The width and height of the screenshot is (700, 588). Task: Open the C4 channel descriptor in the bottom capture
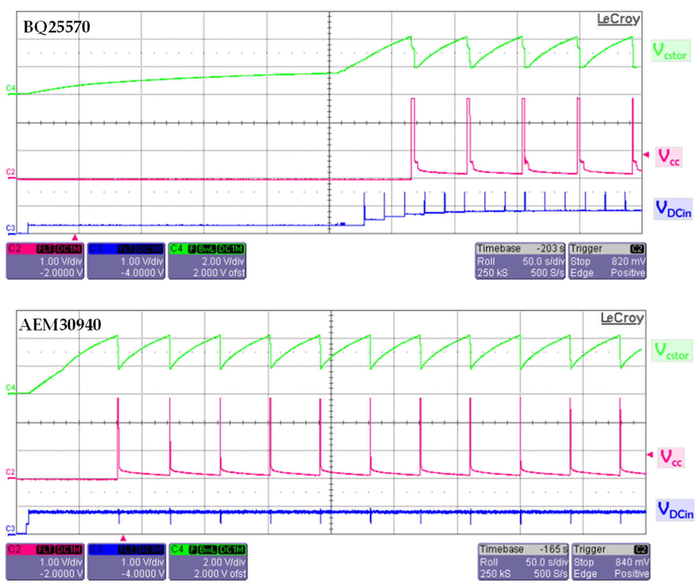[208, 561]
